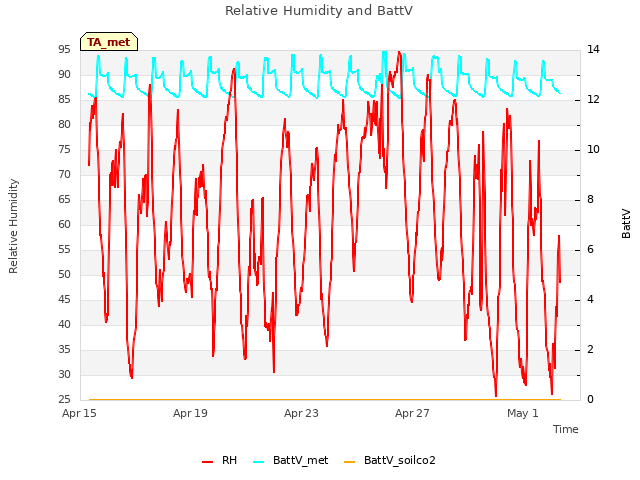Click the Time x-axis title
This screenshot has height=480, width=640.
pyautogui.click(x=565, y=429)
